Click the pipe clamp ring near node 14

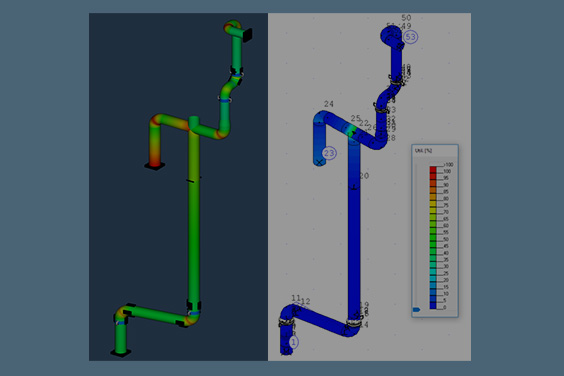(354, 323)
